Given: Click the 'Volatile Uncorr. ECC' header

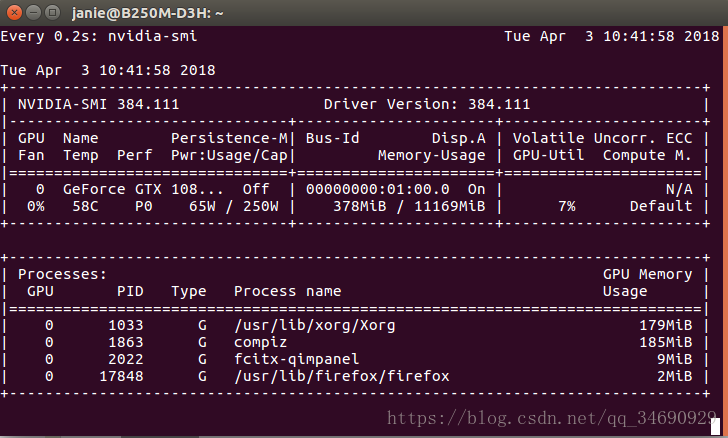Looking at the screenshot, I should [602, 138].
